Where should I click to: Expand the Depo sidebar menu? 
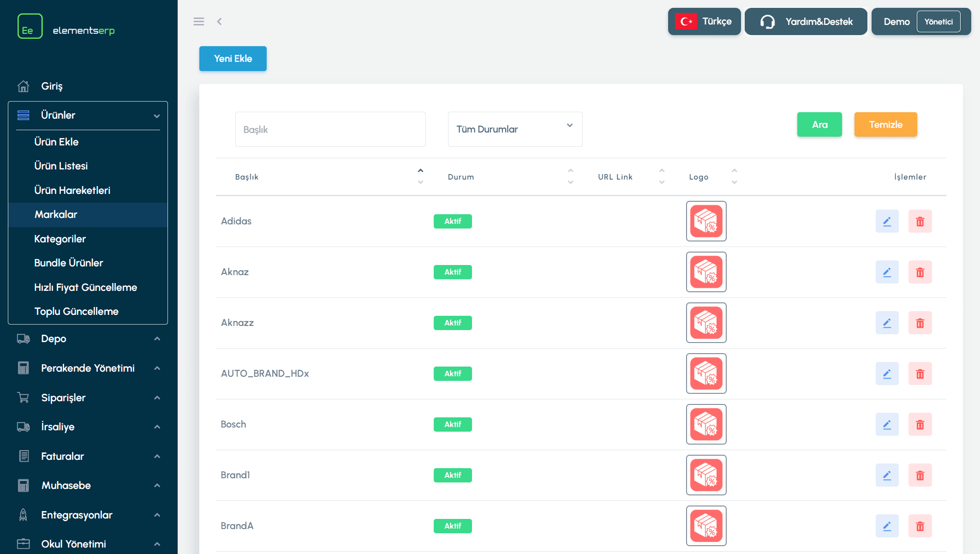click(88, 339)
